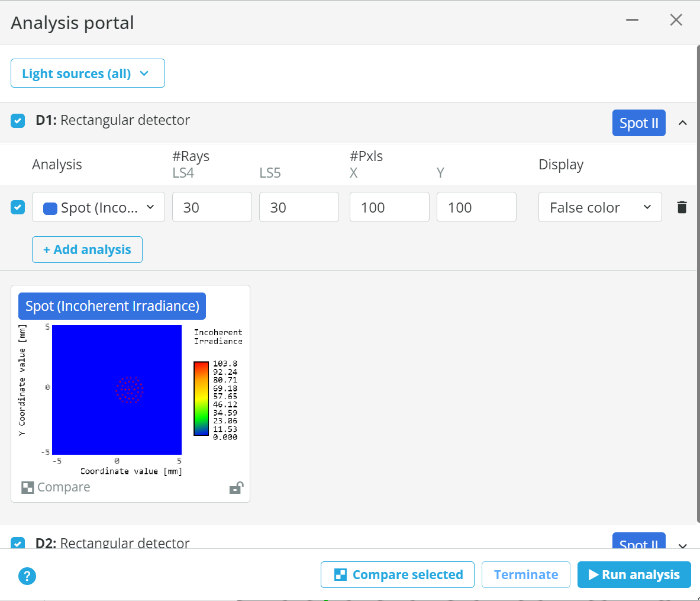The width and height of the screenshot is (700, 601).
Task: Click the D2: Rectangular detector title
Action: (113, 543)
